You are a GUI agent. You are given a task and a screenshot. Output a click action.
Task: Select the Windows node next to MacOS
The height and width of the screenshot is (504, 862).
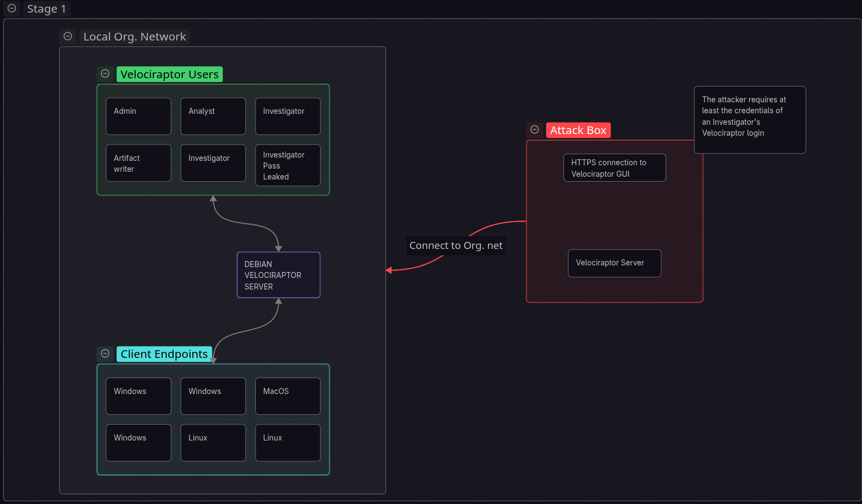click(x=213, y=396)
